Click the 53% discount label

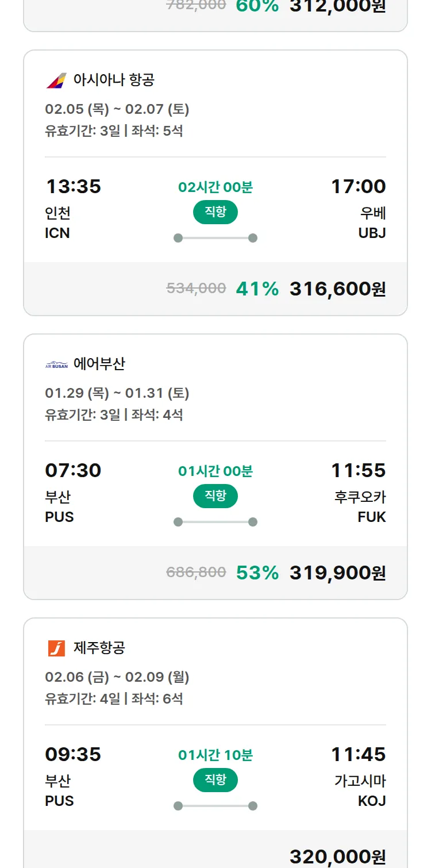(x=257, y=573)
